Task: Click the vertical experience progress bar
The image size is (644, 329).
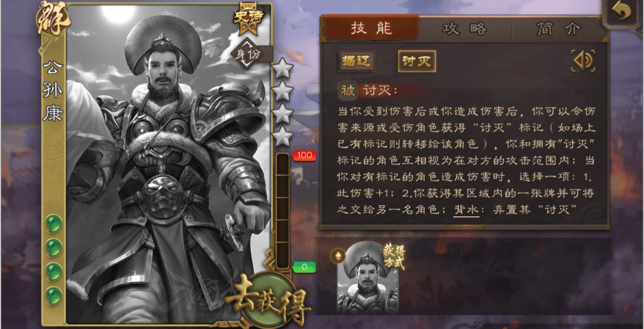Action: 283,210
